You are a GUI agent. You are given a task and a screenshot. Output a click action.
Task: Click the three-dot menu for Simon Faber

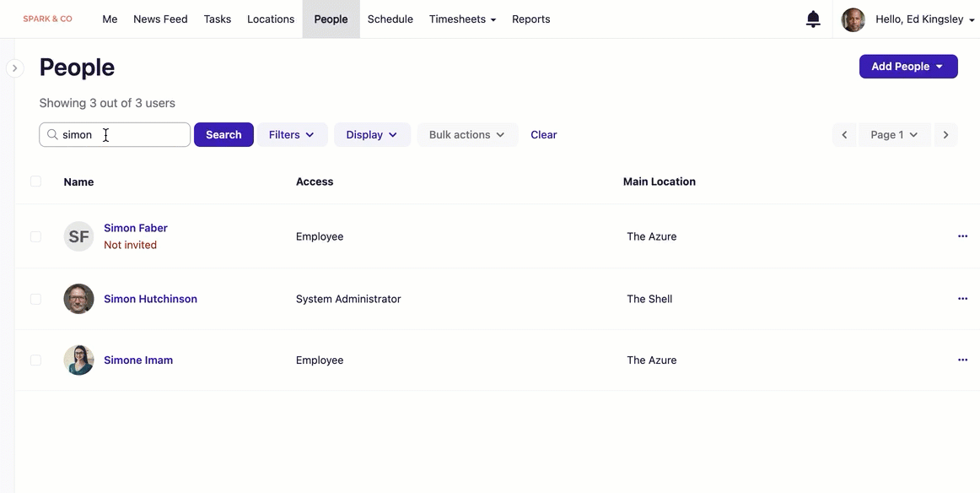(962, 236)
